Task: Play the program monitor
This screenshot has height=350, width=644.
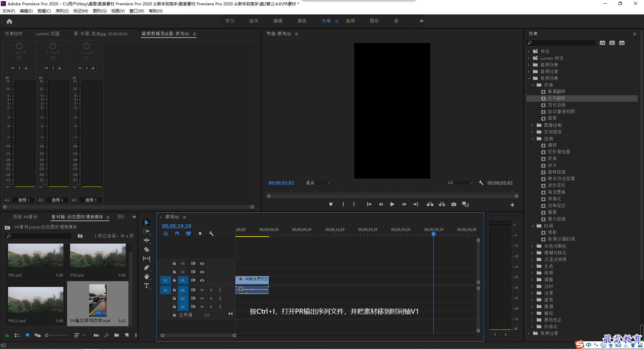Action: point(392,204)
